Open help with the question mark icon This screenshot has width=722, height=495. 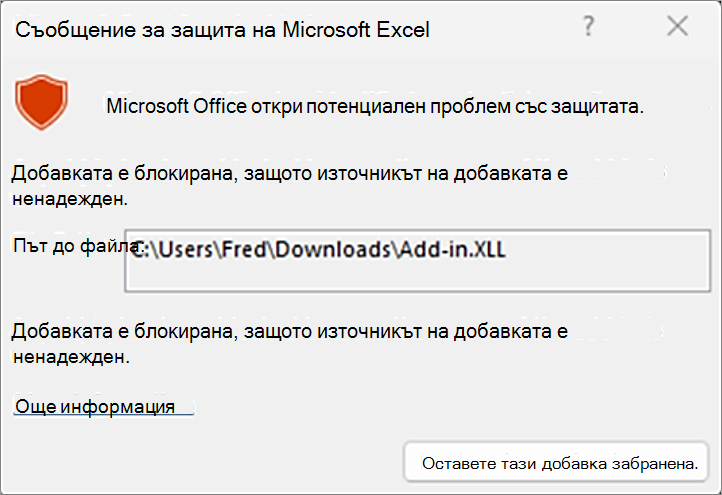pos(588,26)
